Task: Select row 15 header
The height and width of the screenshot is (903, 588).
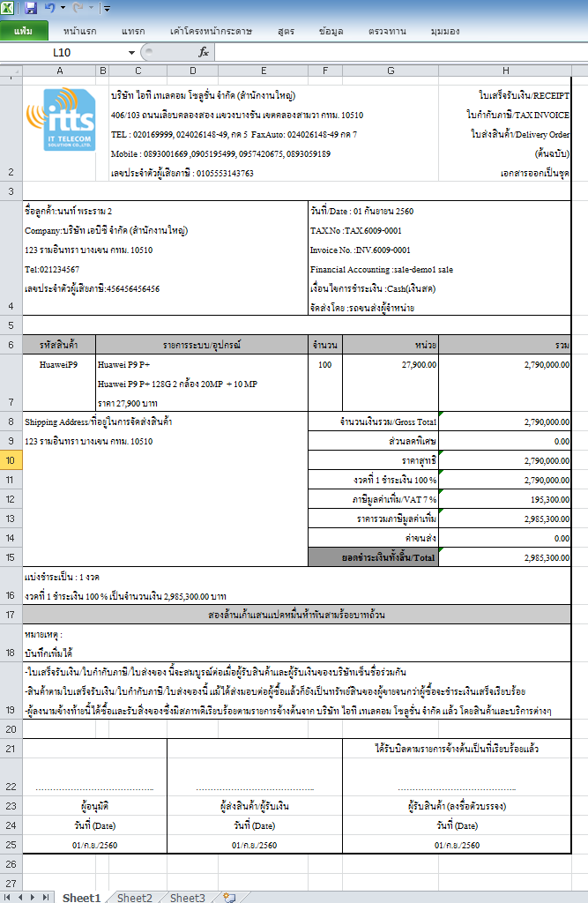Action: (x=11, y=557)
